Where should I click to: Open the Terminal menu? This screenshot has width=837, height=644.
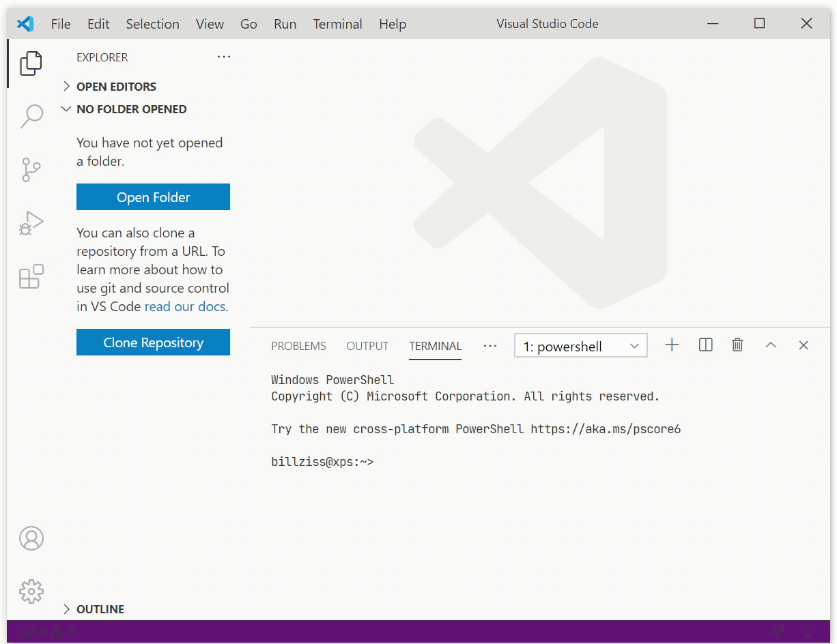tap(337, 24)
